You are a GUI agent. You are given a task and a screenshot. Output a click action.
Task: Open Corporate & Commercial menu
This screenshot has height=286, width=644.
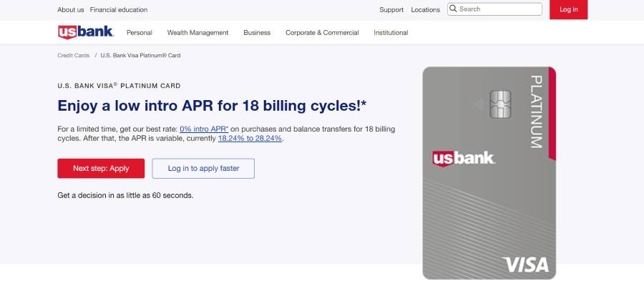click(x=322, y=33)
